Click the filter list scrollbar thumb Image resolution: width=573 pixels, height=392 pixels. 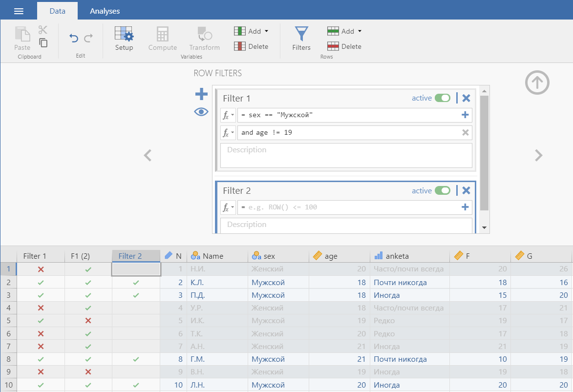coord(484,153)
